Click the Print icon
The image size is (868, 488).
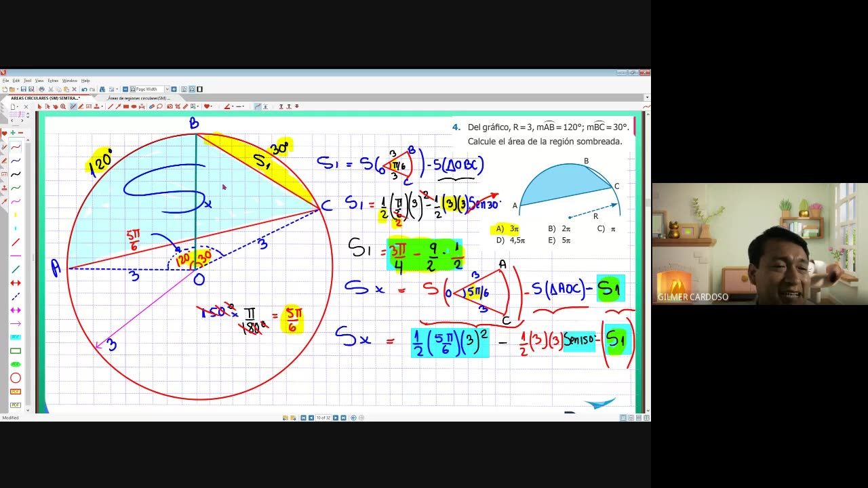pos(41,89)
